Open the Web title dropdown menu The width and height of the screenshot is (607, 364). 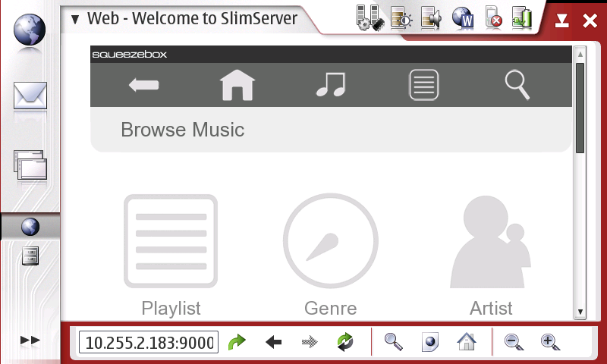point(74,19)
